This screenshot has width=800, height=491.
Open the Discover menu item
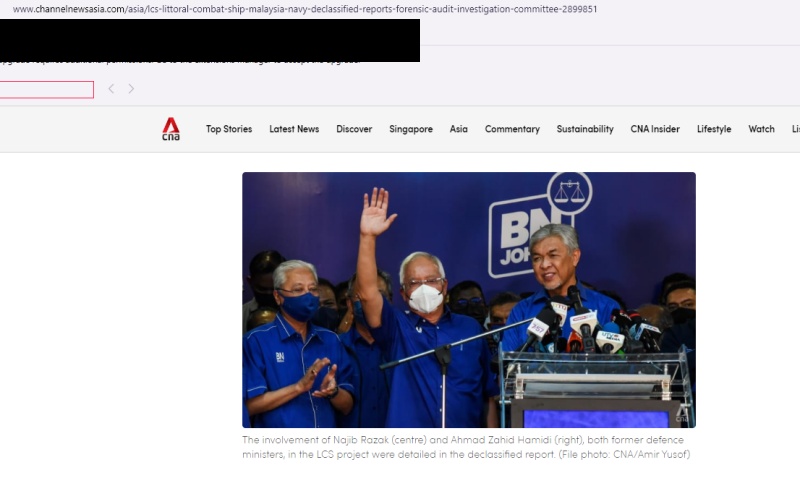tap(354, 129)
